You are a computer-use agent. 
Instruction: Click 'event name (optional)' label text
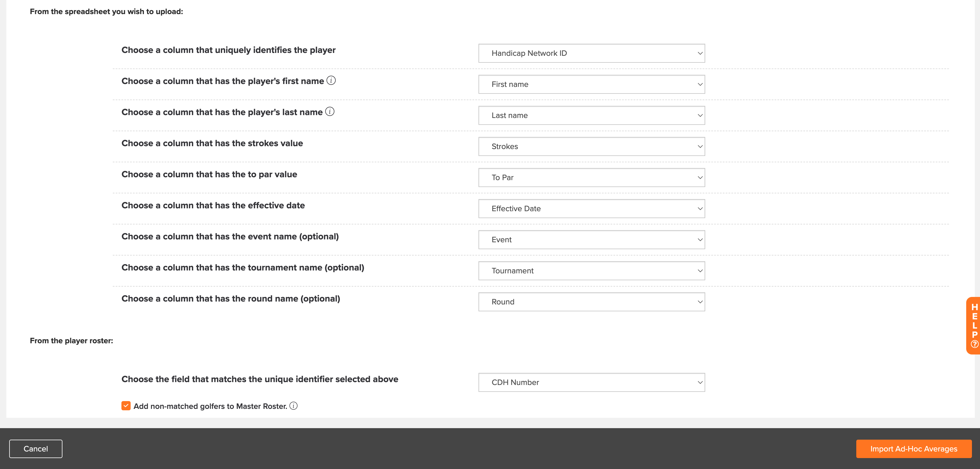pos(293,237)
